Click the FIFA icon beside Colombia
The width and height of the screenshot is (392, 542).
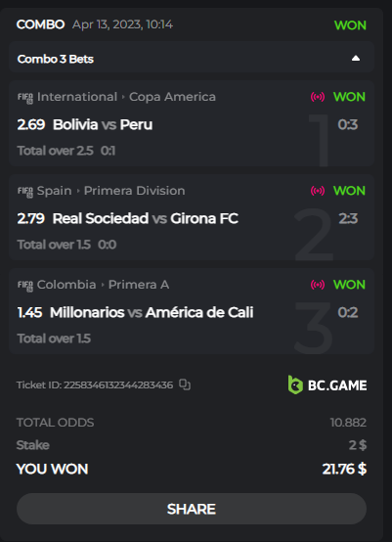25,286
